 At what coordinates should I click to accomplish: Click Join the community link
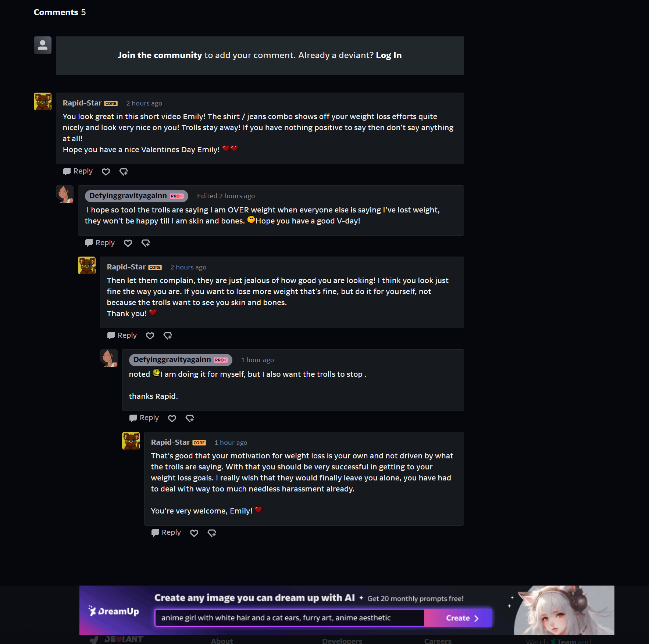tap(160, 55)
